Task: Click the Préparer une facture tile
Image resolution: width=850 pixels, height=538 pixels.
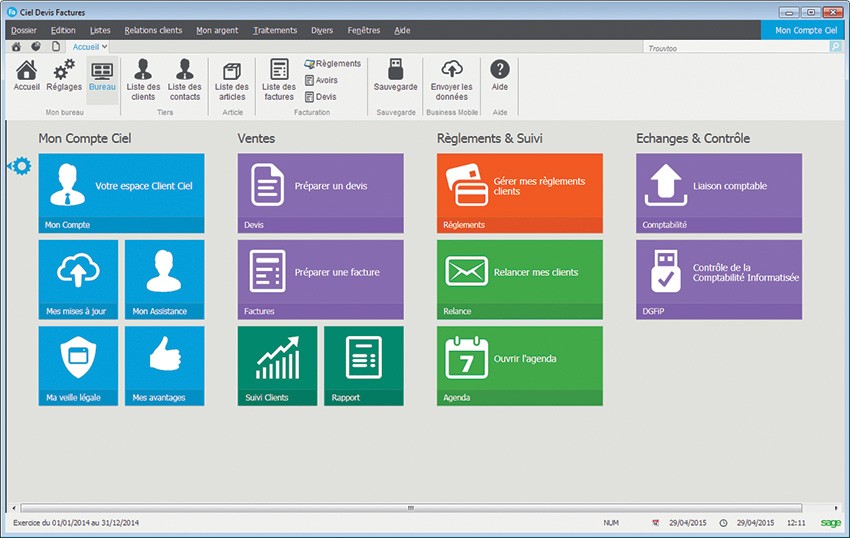Action: click(320, 279)
